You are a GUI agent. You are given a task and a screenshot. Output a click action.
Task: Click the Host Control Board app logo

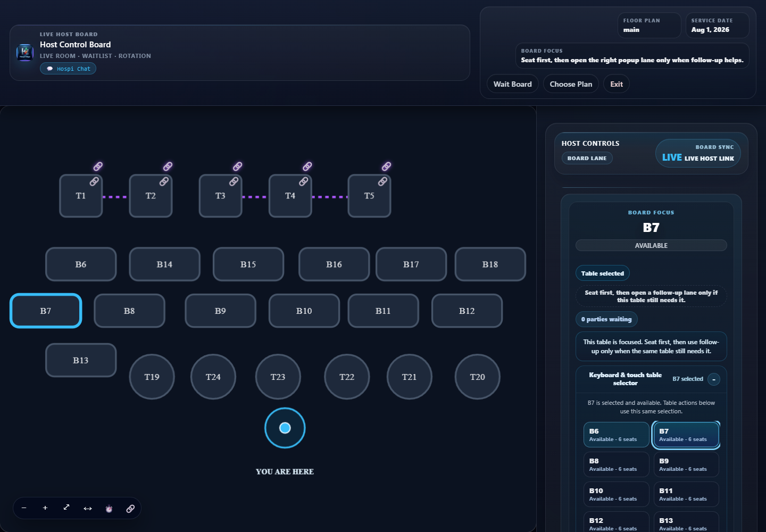pyautogui.click(x=25, y=52)
